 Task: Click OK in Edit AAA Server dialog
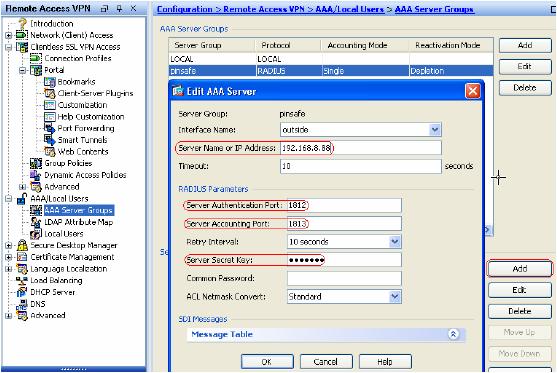pyautogui.click(x=267, y=362)
